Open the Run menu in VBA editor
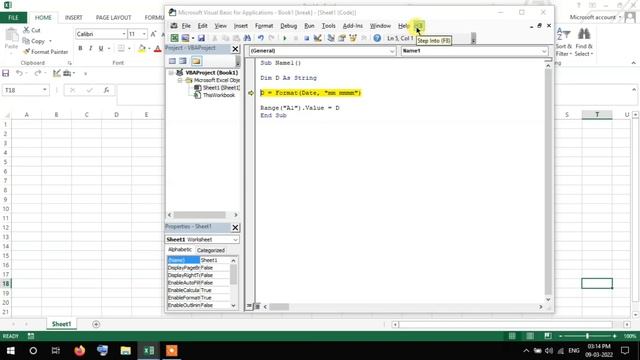The image size is (640, 360). pos(309,26)
